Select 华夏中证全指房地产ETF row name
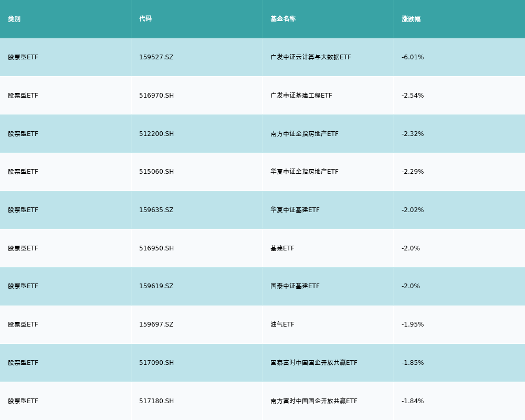 point(304,172)
